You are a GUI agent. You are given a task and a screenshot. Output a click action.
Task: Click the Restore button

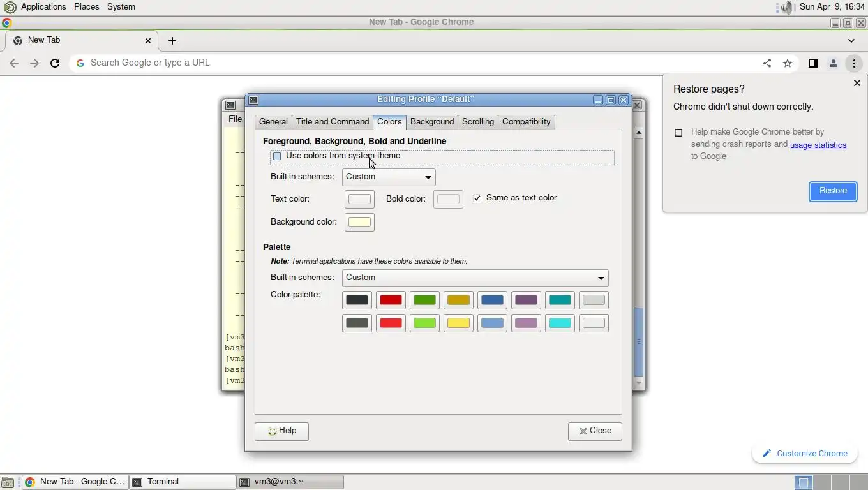(x=833, y=191)
